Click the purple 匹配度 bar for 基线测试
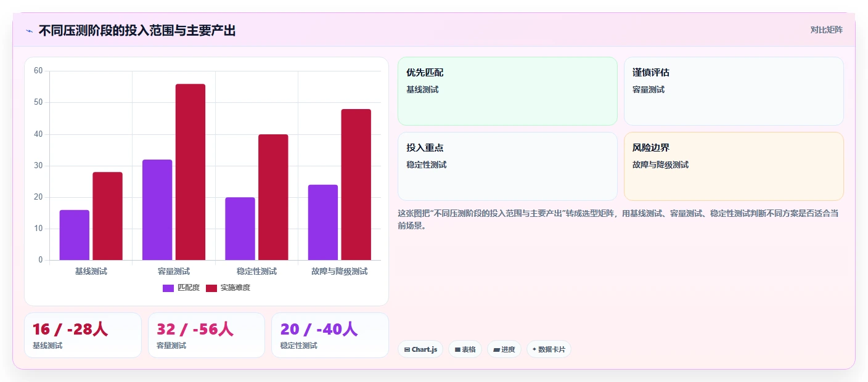The width and height of the screenshot is (868, 382). pyautogui.click(x=75, y=235)
